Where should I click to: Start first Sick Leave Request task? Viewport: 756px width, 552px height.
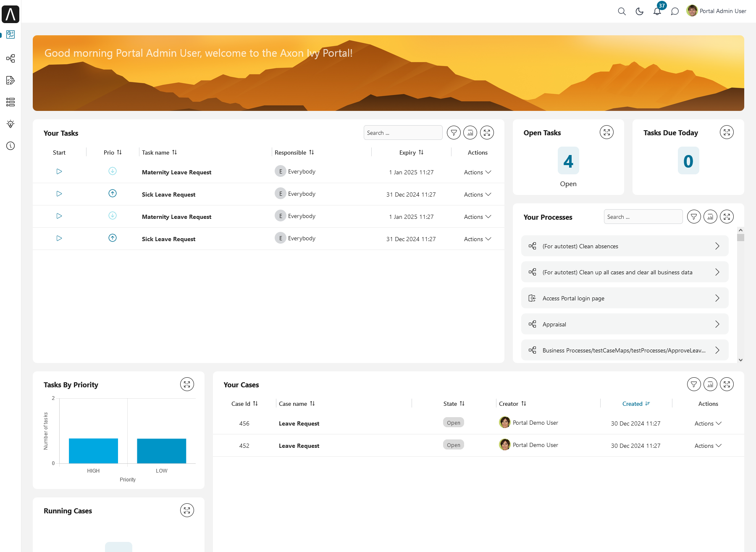59,194
